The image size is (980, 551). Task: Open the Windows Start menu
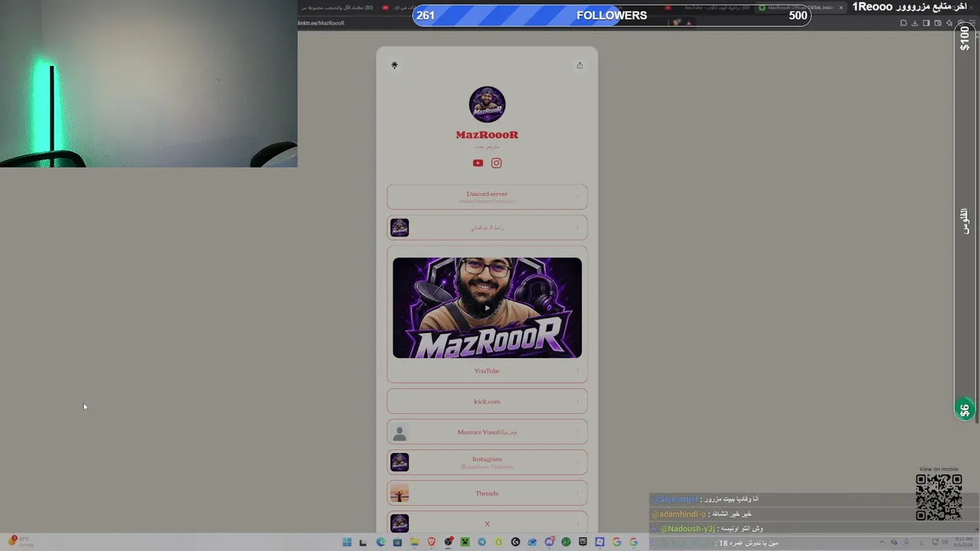click(347, 542)
